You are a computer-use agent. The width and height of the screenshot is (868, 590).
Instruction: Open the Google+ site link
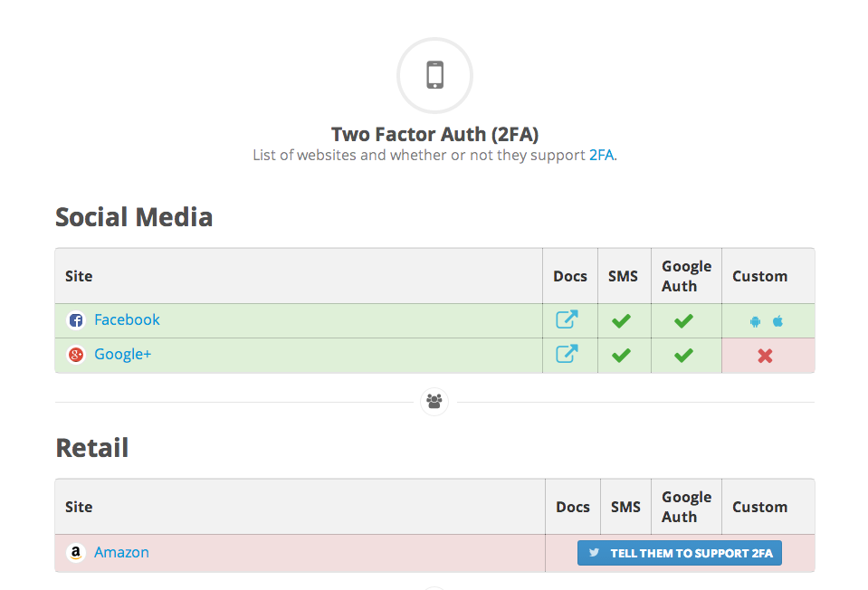pos(122,354)
